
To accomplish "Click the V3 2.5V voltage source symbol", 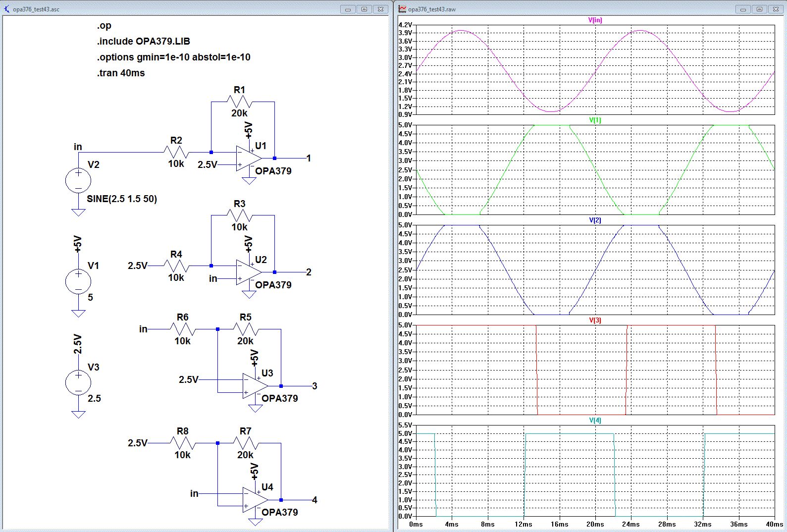I will [78, 382].
